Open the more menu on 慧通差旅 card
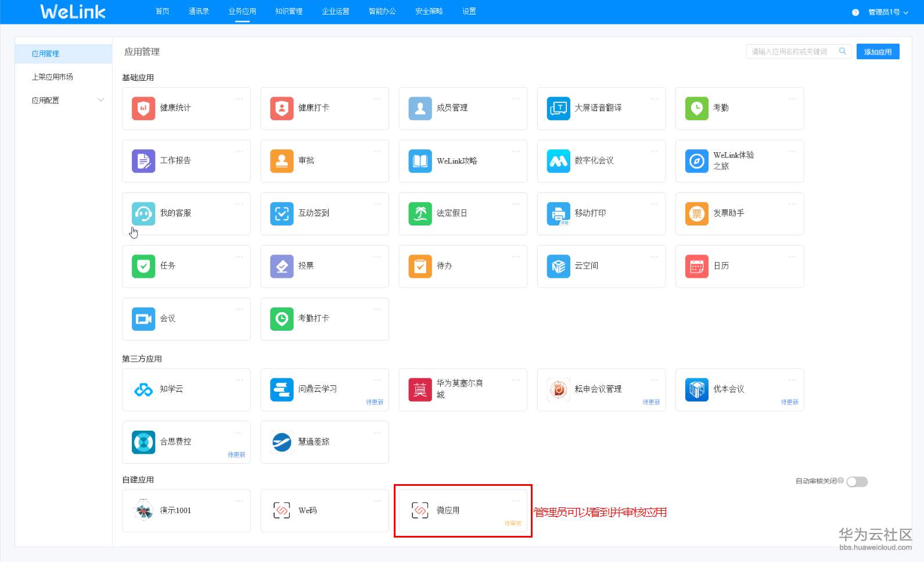 click(377, 433)
